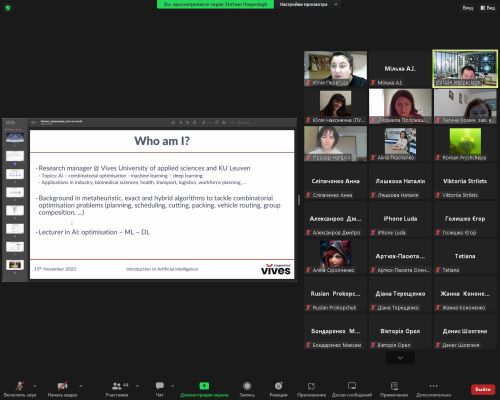
Task: Open the Apps (Приложения) icon
Action: point(311,386)
